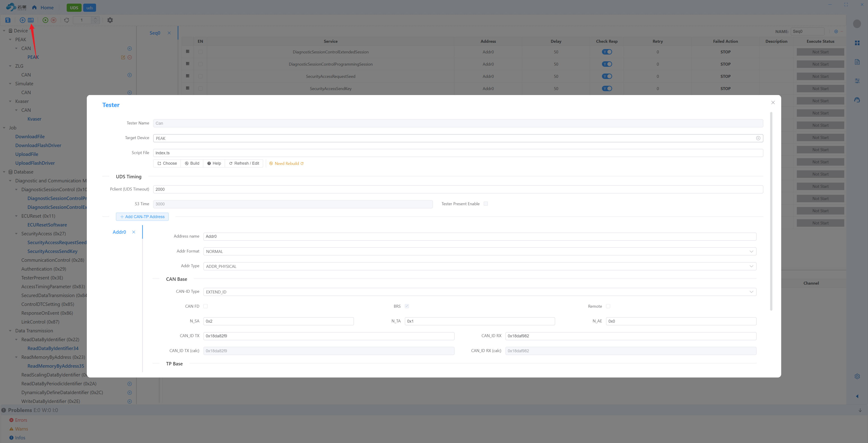Collapse Problems panel with down arrow
Image resolution: width=868 pixels, height=443 pixels.
click(x=860, y=410)
